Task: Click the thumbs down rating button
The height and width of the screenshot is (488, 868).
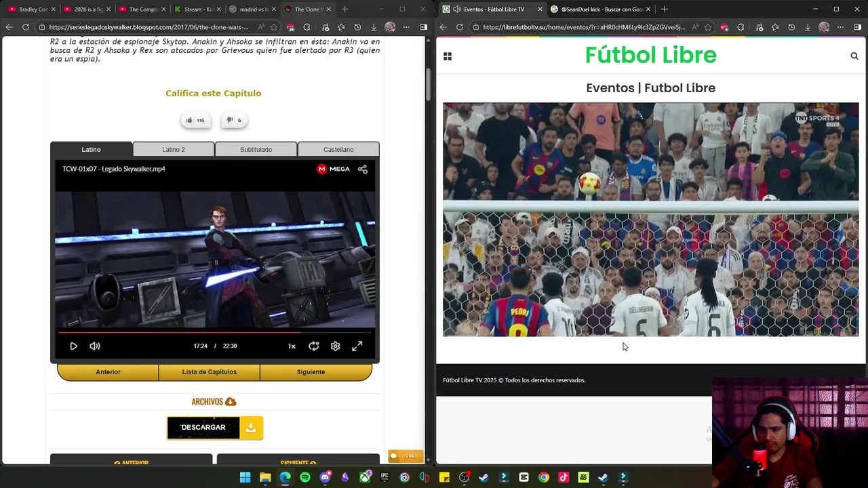Action: (234, 120)
